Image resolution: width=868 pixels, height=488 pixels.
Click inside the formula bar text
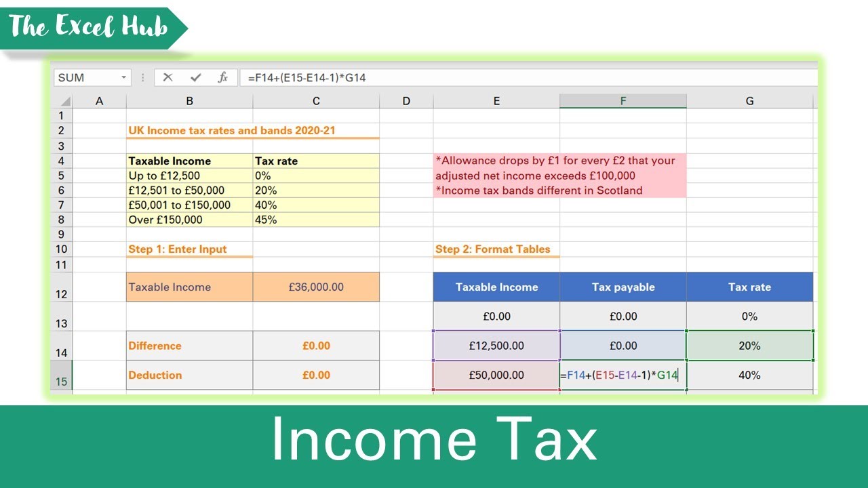coord(307,77)
